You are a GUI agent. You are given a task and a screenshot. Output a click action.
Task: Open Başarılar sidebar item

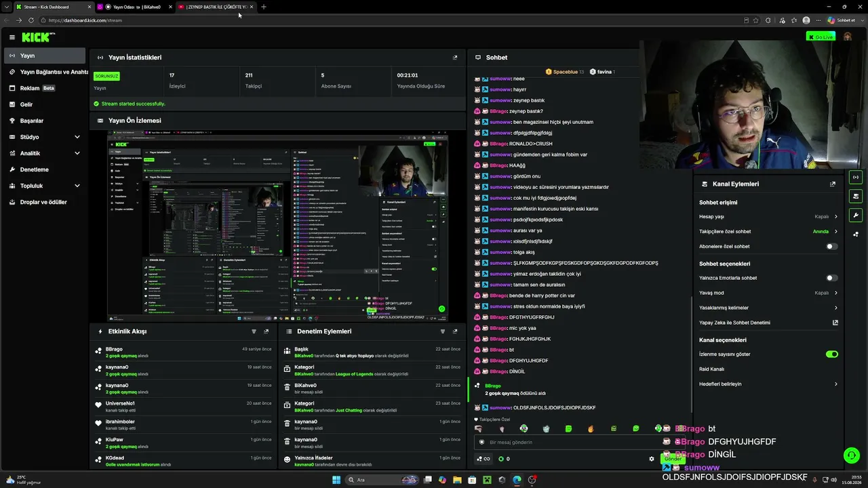pos(45,121)
